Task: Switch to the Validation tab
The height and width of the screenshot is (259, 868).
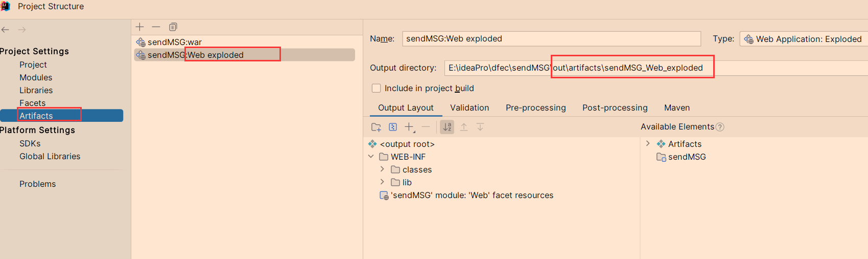Action: pos(470,107)
